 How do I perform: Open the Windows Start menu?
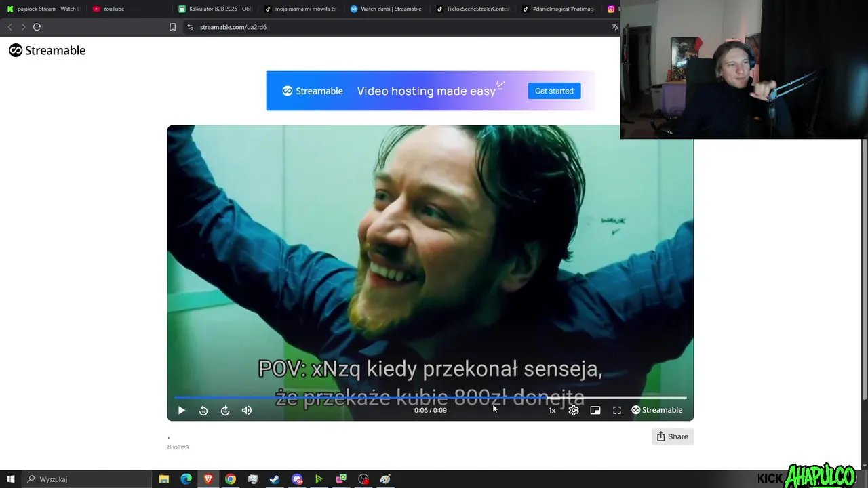pos(11,479)
